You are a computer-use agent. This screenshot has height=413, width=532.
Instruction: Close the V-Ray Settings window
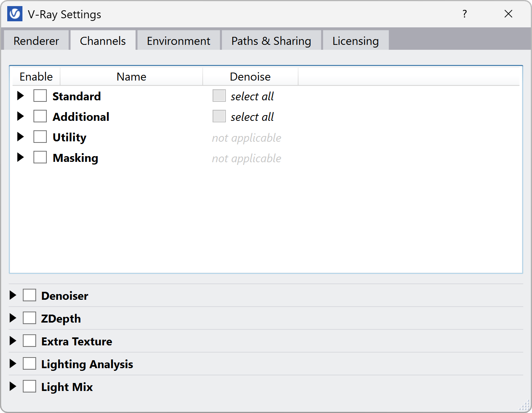[508, 14]
